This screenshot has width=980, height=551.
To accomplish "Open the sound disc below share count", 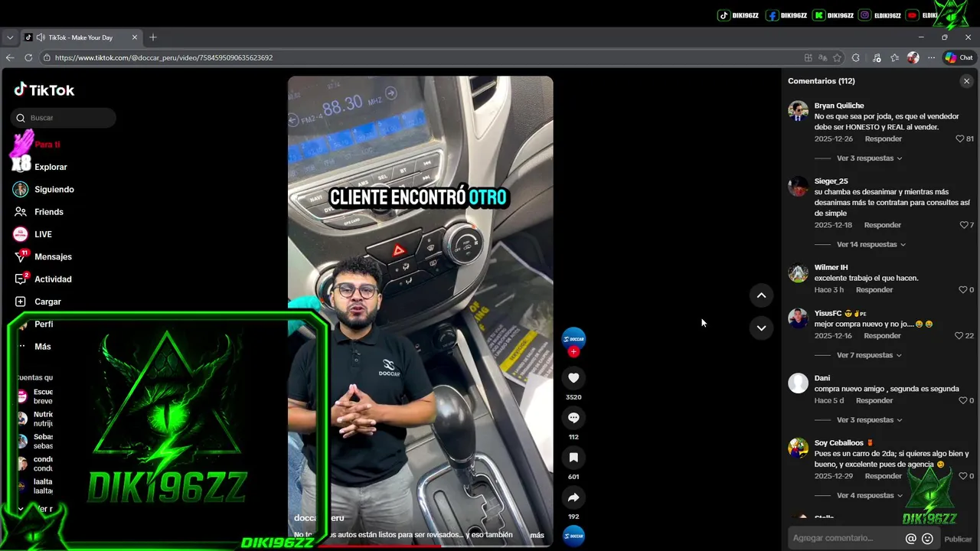I will 573,536.
